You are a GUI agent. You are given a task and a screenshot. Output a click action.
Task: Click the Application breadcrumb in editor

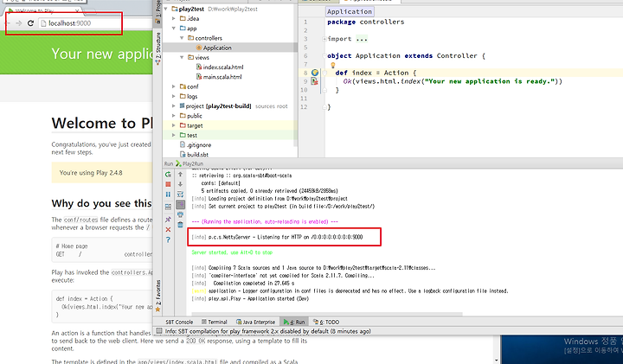350,11
